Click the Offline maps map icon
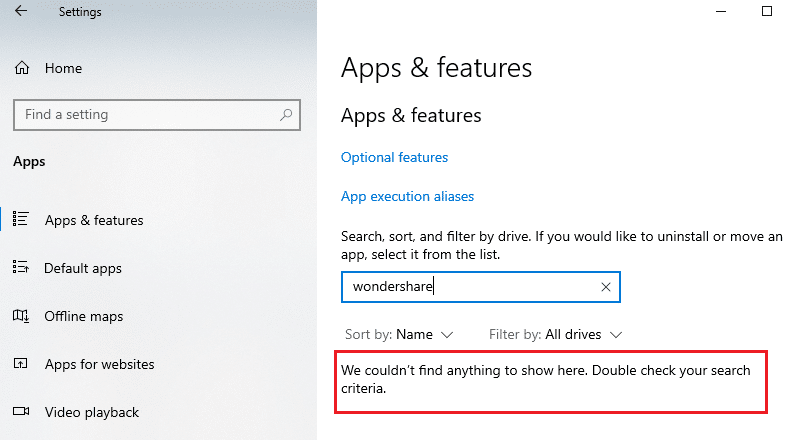Image resolution: width=792 pixels, height=440 pixels. click(21, 316)
